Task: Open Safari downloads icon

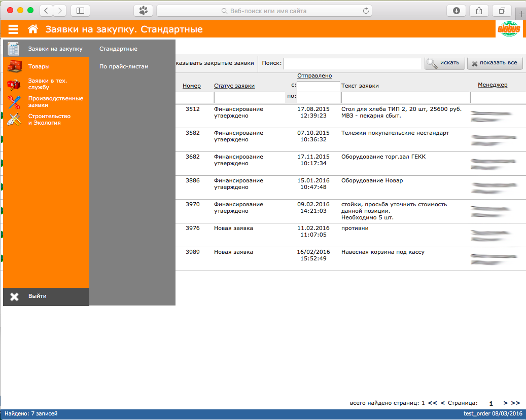Action: [x=456, y=11]
